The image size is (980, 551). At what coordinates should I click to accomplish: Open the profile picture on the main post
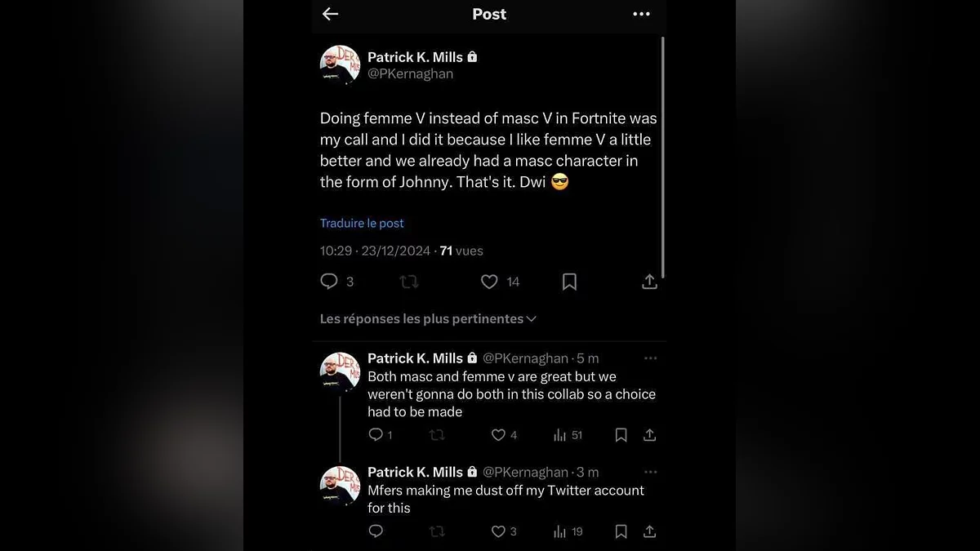pyautogui.click(x=340, y=65)
